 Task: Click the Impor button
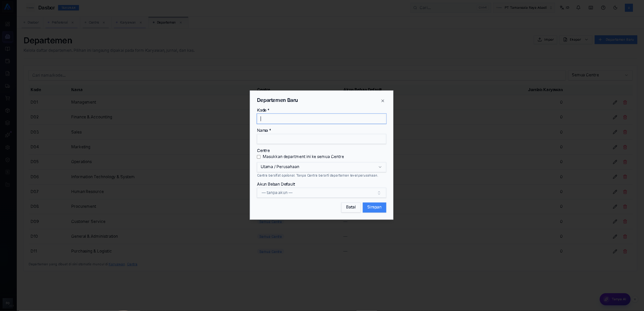pos(546,40)
